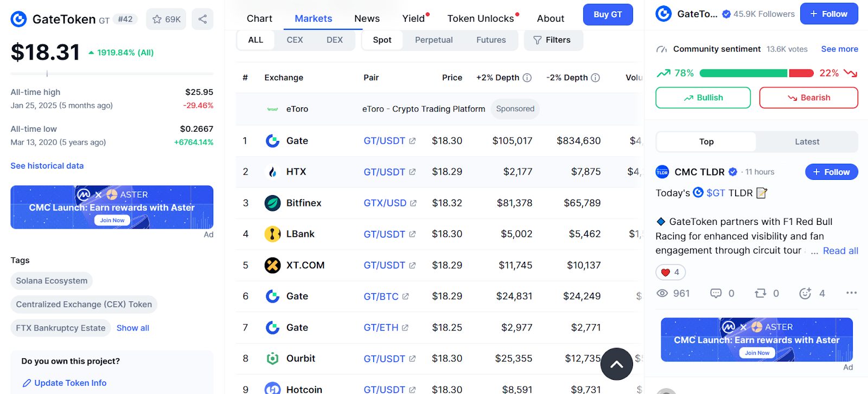This screenshot has width=868, height=394.
Task: Click the external link icon next to GT/BTC
Action: pyautogui.click(x=405, y=296)
